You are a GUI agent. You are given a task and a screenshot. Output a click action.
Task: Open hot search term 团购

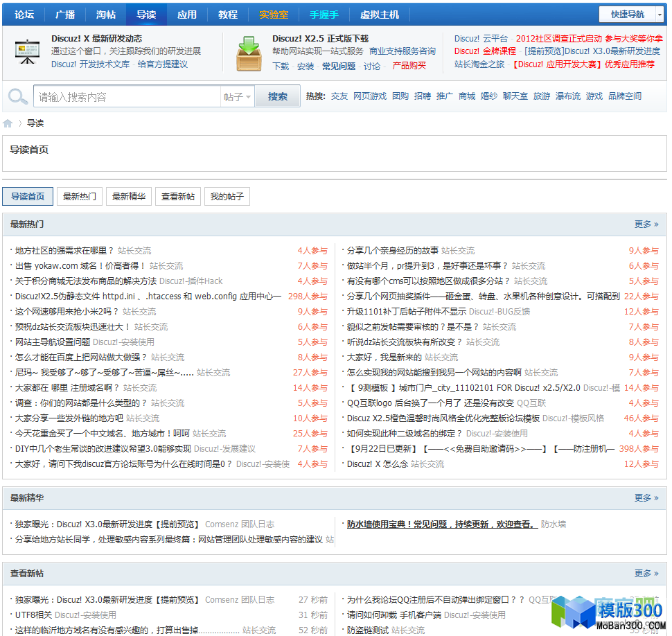click(x=400, y=96)
